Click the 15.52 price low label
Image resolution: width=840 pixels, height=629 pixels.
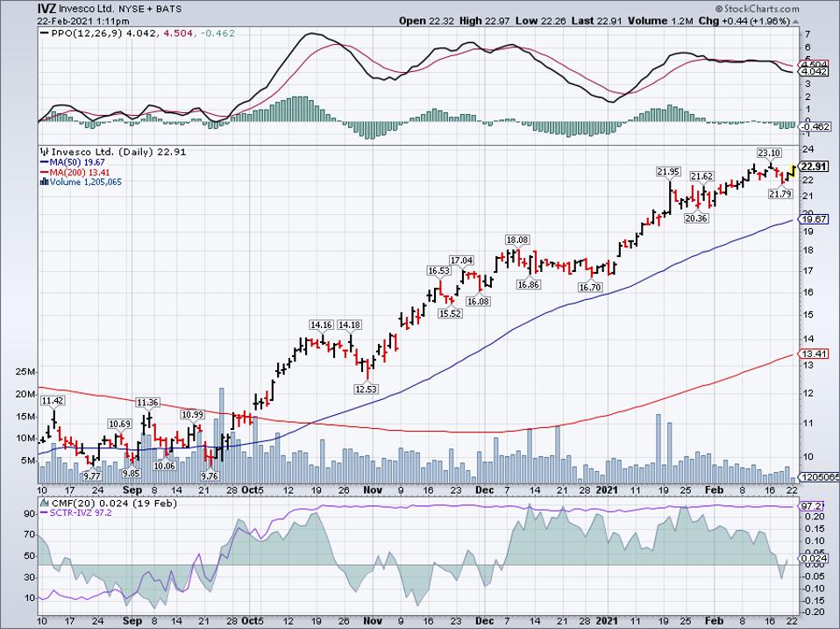pos(450,313)
